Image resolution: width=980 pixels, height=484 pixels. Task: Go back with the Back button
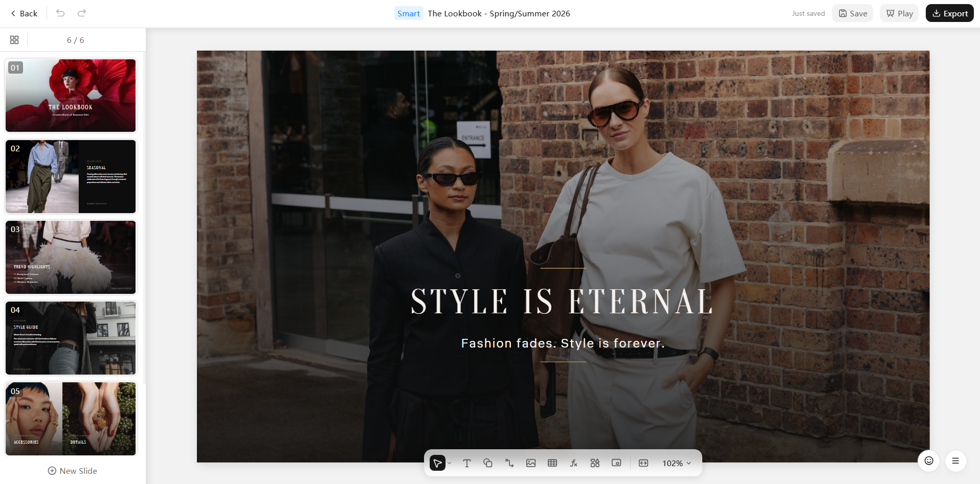pos(24,13)
